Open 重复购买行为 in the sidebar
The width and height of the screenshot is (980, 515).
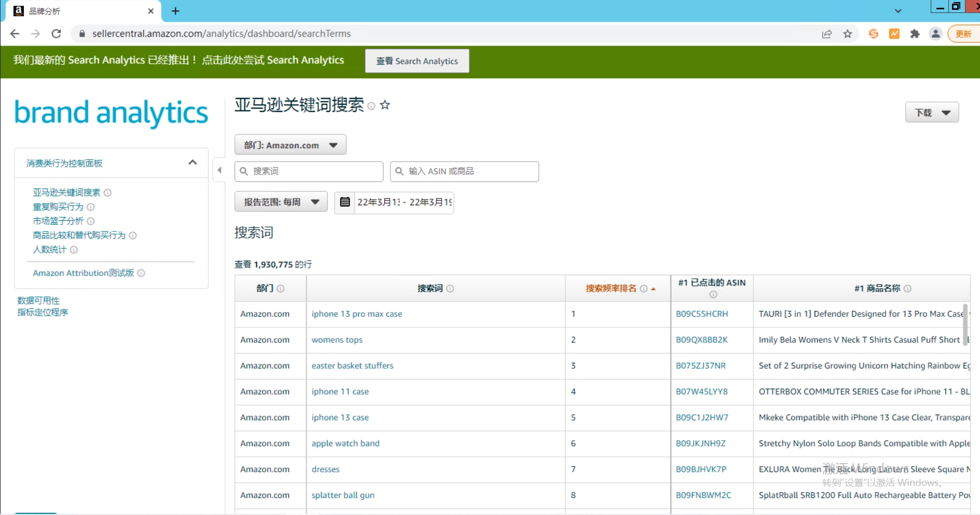(x=58, y=207)
